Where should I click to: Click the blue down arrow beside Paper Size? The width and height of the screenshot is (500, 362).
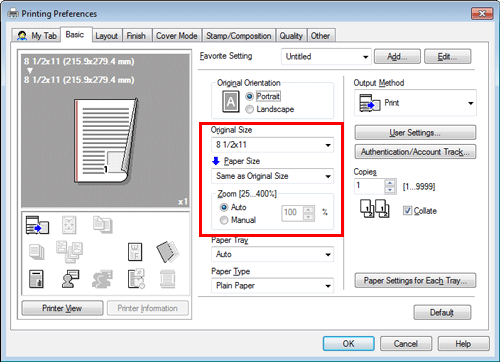(216, 161)
